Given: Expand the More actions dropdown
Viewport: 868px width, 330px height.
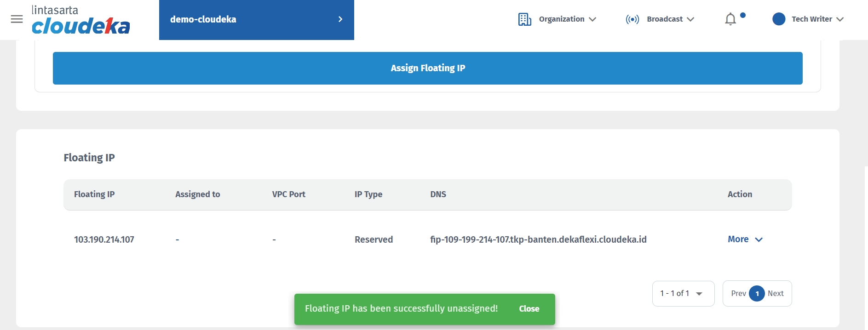Looking at the screenshot, I should click(x=745, y=239).
